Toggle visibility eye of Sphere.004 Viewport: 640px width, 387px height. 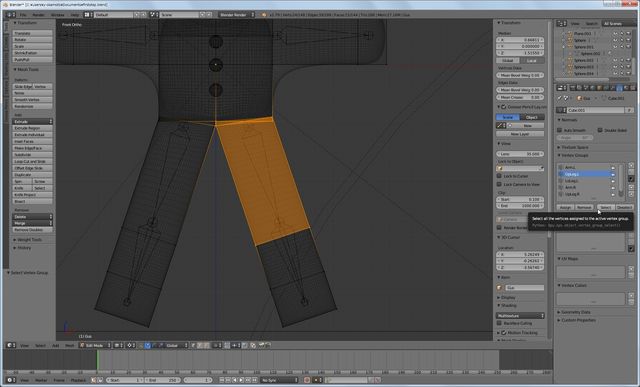click(x=616, y=73)
